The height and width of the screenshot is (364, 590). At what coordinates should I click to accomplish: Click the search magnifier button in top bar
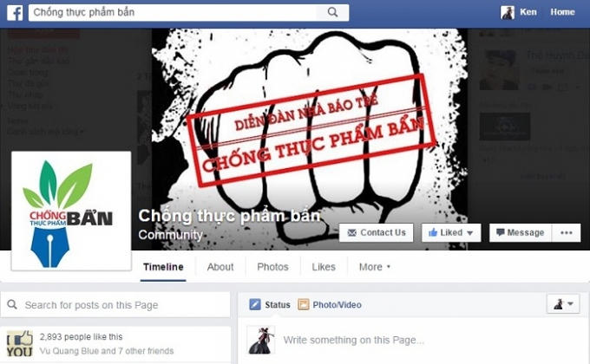[x=332, y=12]
